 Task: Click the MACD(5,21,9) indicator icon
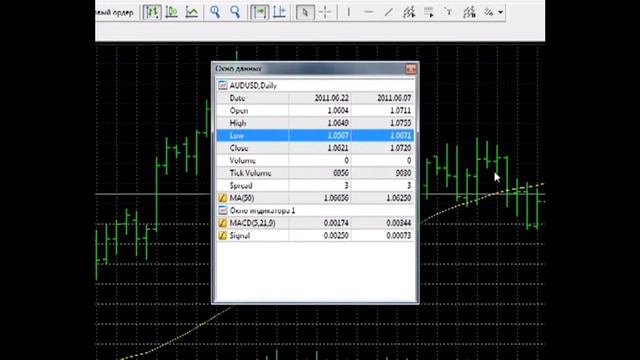tap(222, 223)
